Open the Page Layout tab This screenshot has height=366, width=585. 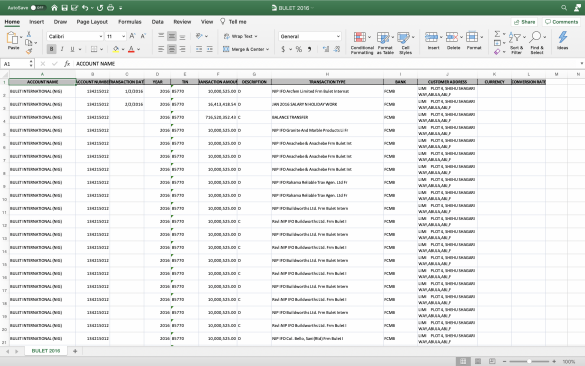coord(92,22)
